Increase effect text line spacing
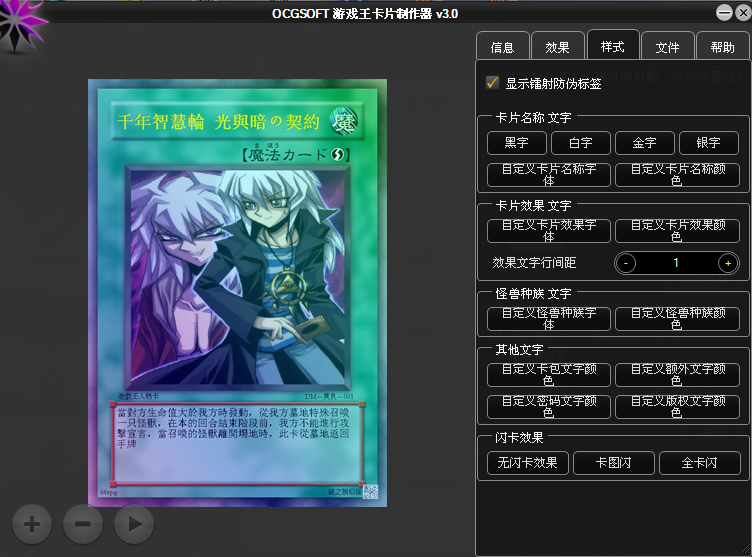This screenshot has width=752, height=557. pyautogui.click(x=728, y=263)
